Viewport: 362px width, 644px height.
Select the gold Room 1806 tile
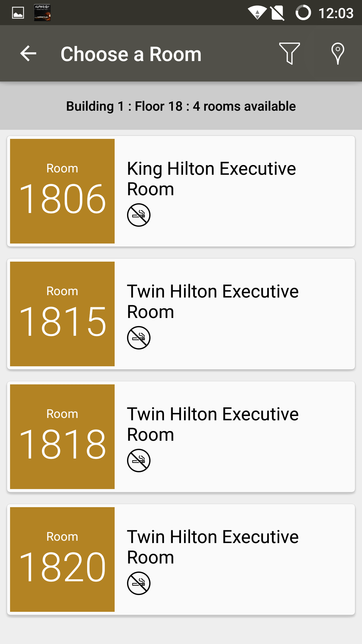[x=62, y=191]
